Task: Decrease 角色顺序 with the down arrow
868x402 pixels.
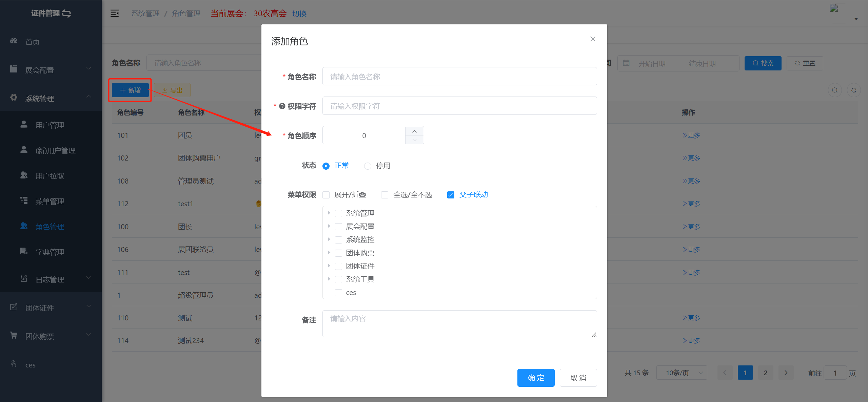Action: (x=414, y=140)
